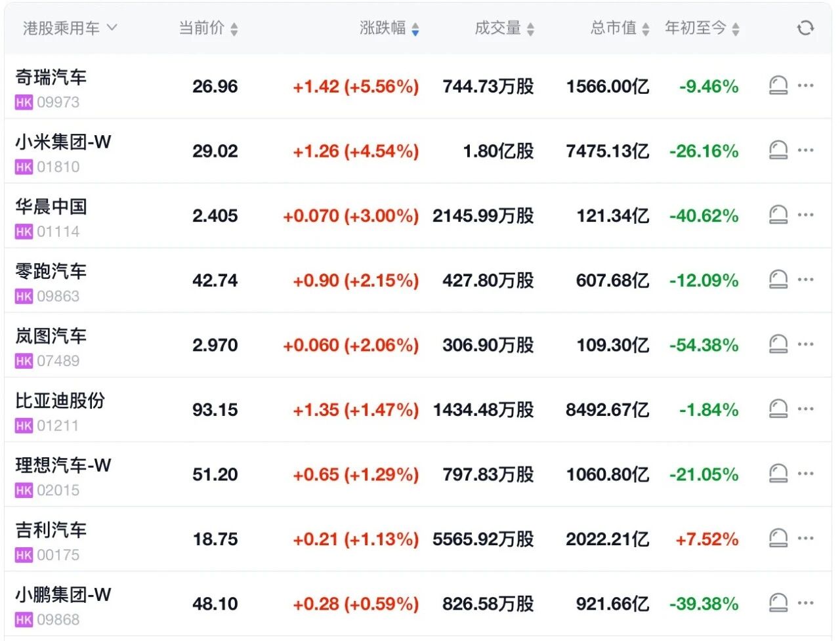Click stock code 01114

click(x=58, y=232)
